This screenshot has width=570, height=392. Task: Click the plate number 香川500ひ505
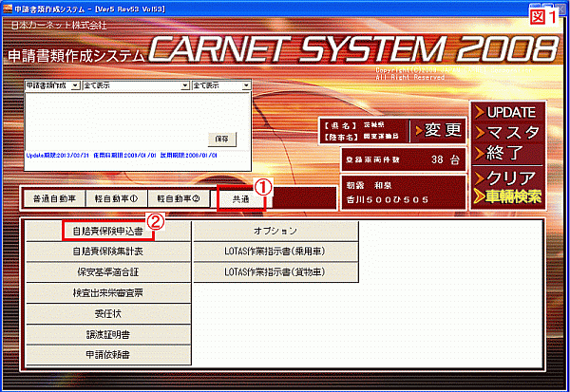[x=388, y=200]
